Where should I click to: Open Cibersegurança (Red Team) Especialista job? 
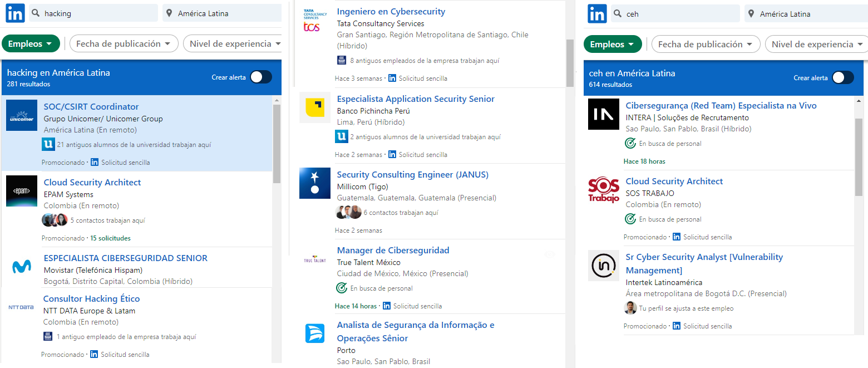[721, 105]
